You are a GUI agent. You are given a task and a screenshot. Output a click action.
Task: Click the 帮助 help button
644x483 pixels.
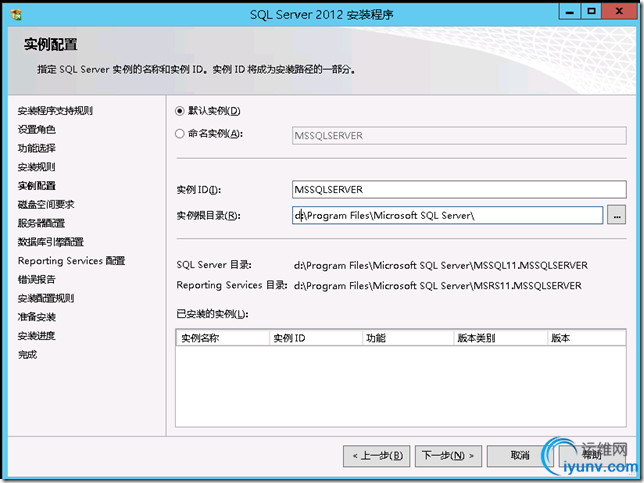pyautogui.click(x=592, y=456)
